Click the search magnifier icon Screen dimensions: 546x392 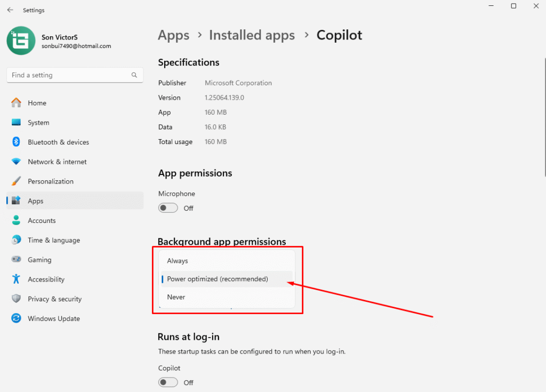134,75
